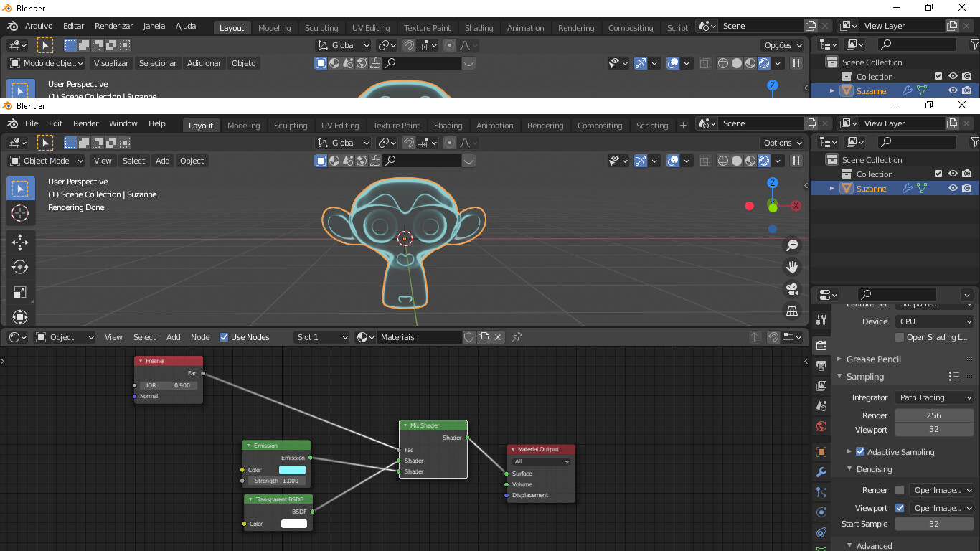Open Node menu in node editor header
980x551 pixels.
[200, 337]
